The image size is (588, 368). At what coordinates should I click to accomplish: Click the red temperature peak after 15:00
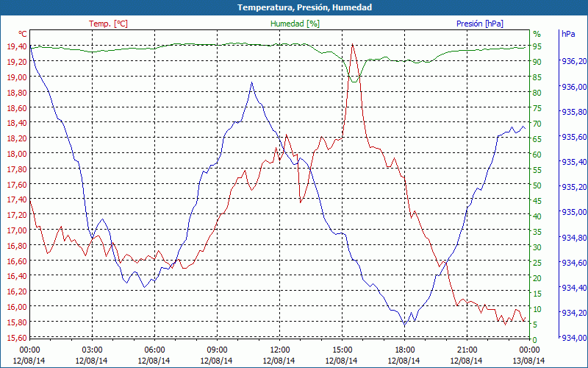click(352, 45)
